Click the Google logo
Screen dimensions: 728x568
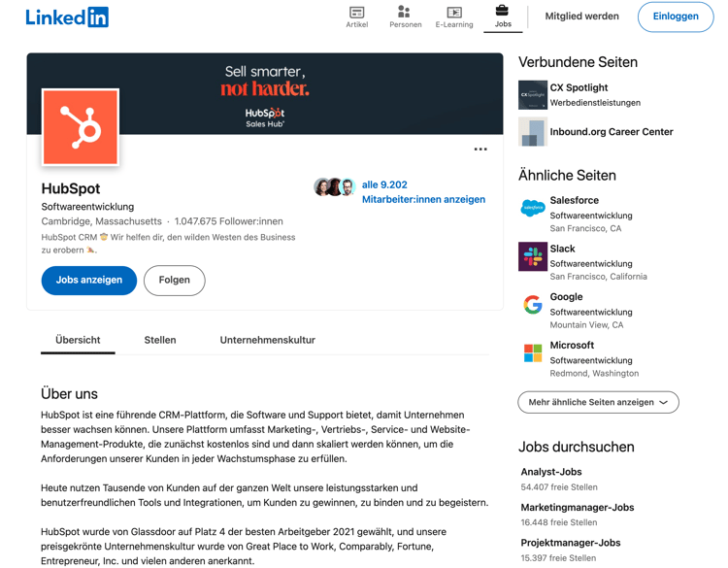533,305
